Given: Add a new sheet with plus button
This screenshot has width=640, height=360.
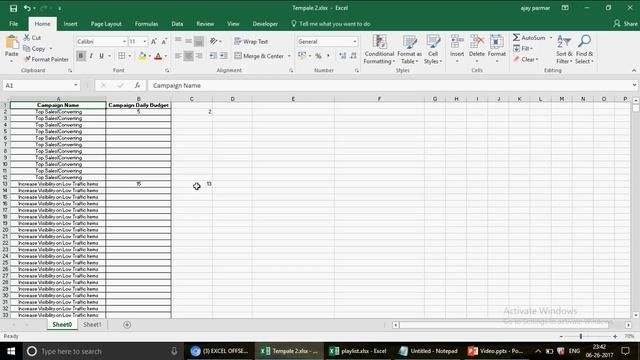Looking at the screenshot, I should [127, 325].
